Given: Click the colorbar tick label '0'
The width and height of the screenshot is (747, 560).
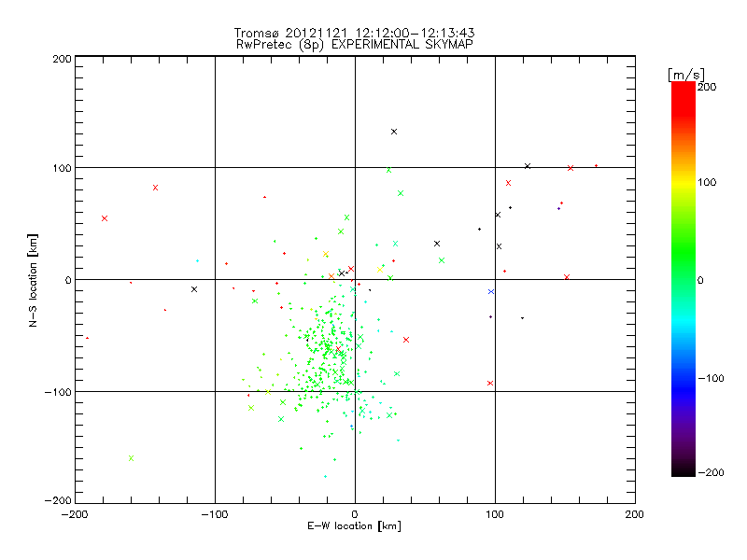Looking at the screenshot, I should coord(700,280).
